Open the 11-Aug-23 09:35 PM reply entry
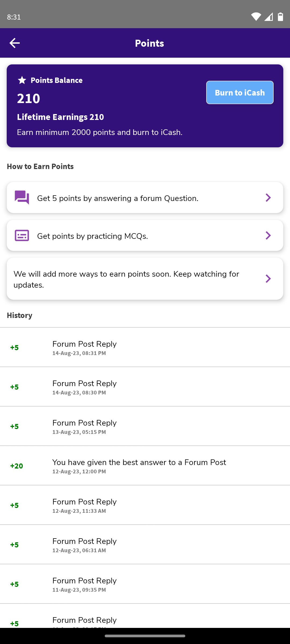Screen dimensions: 290x644 point(145,584)
